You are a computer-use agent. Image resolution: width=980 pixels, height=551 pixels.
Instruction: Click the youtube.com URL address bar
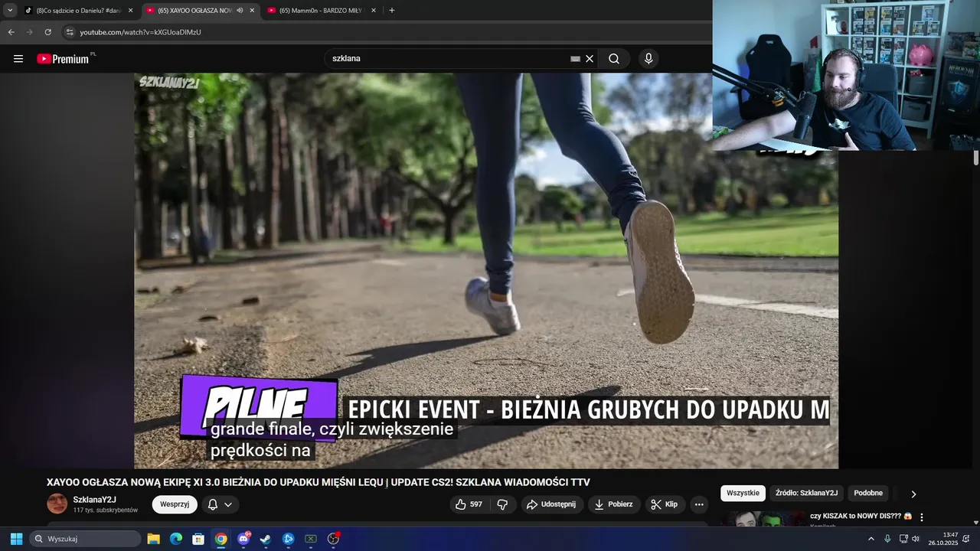[140, 32]
